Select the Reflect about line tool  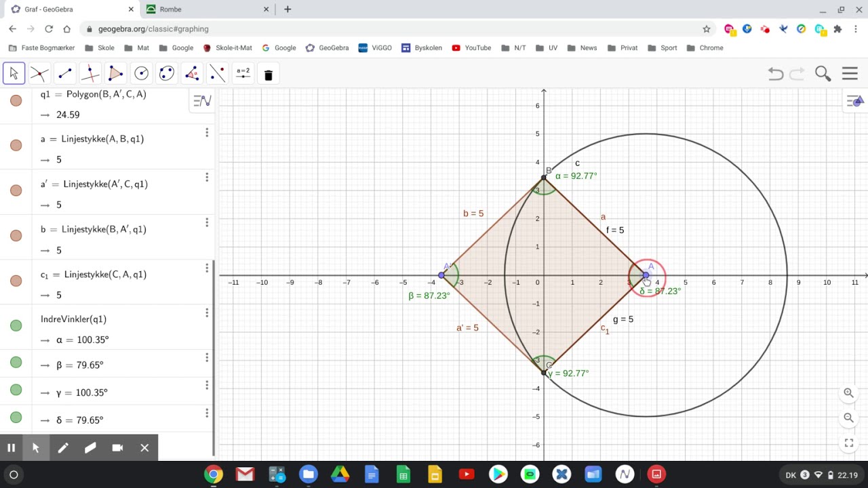click(x=217, y=74)
